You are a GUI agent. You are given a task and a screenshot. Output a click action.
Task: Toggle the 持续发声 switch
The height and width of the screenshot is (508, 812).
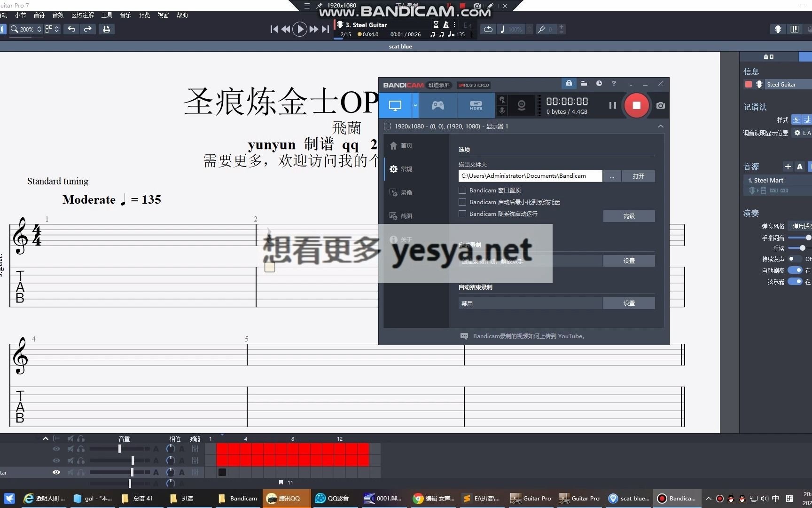(x=795, y=259)
